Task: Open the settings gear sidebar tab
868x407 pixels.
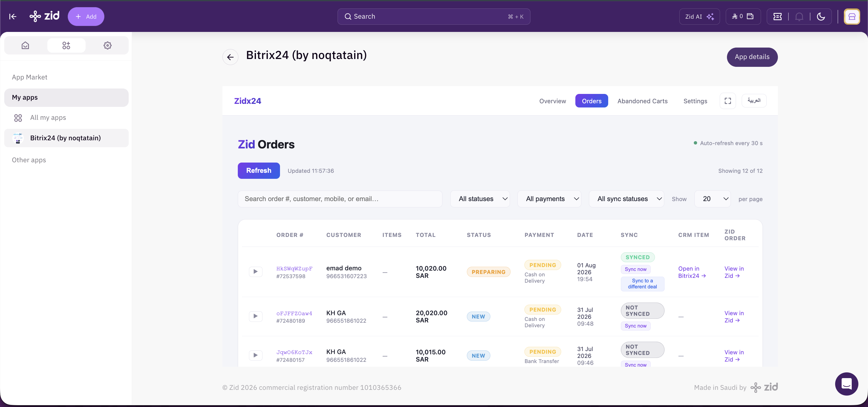Action: tap(108, 45)
